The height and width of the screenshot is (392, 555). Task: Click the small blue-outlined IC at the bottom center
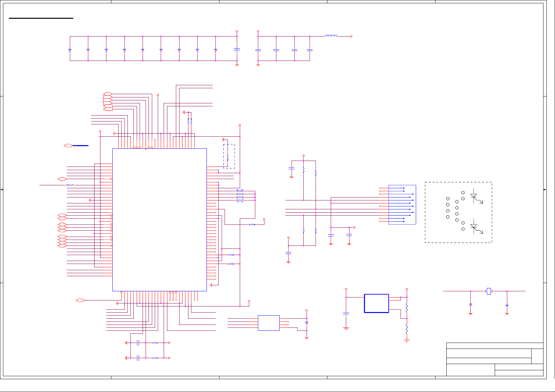pyautogui.click(x=269, y=323)
